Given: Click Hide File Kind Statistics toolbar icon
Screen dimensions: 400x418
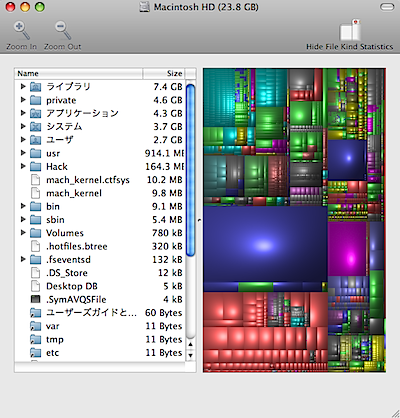Looking at the screenshot, I should 350,30.
